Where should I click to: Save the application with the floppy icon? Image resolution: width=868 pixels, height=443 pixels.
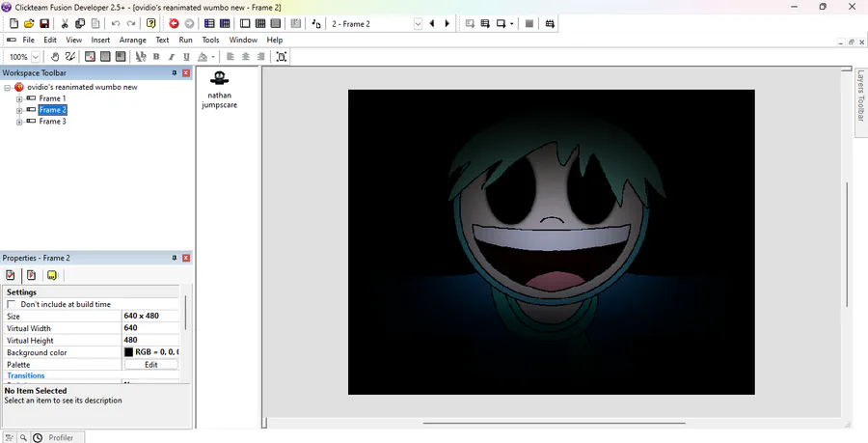pos(44,24)
